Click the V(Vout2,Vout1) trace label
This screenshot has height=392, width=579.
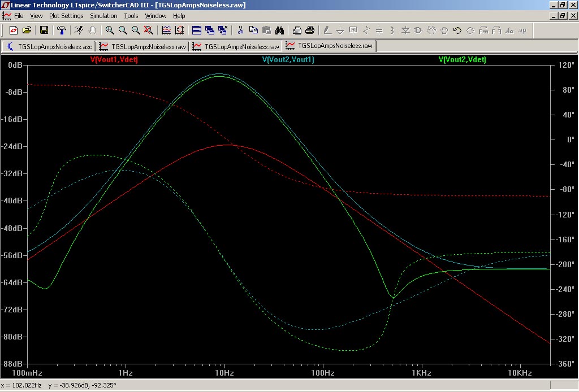click(288, 59)
